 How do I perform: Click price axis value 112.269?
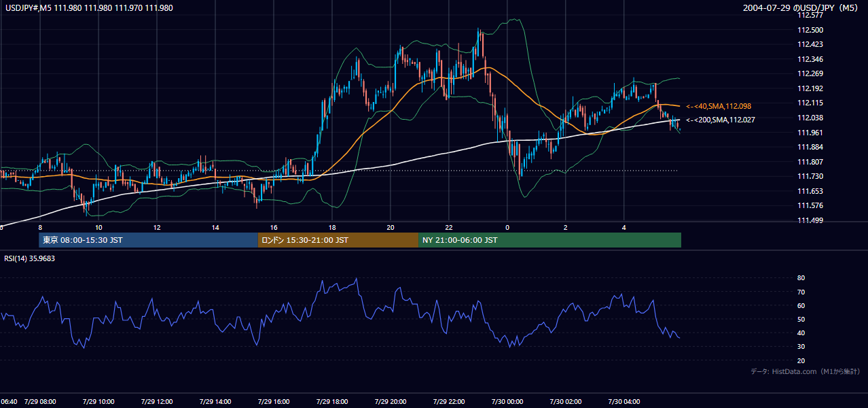[x=810, y=74]
